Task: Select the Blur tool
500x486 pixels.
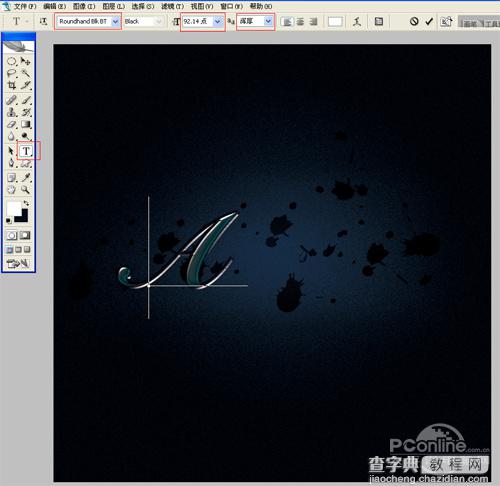Action: tap(12, 136)
